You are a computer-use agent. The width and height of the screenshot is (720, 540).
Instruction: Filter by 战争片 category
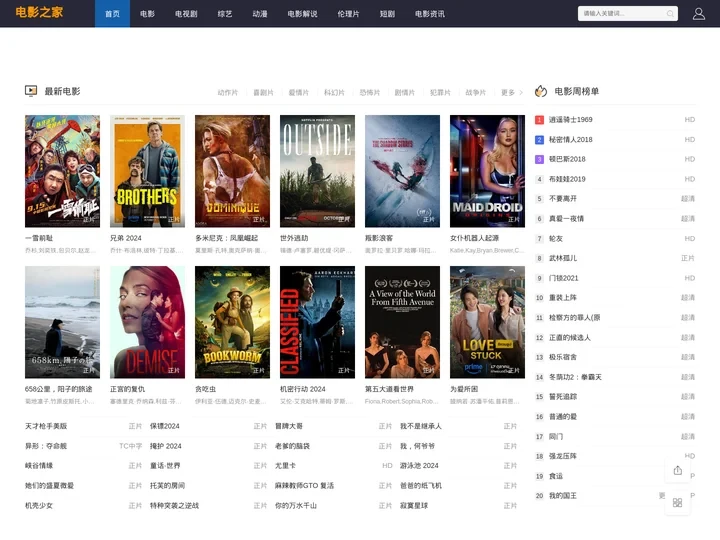click(475, 93)
